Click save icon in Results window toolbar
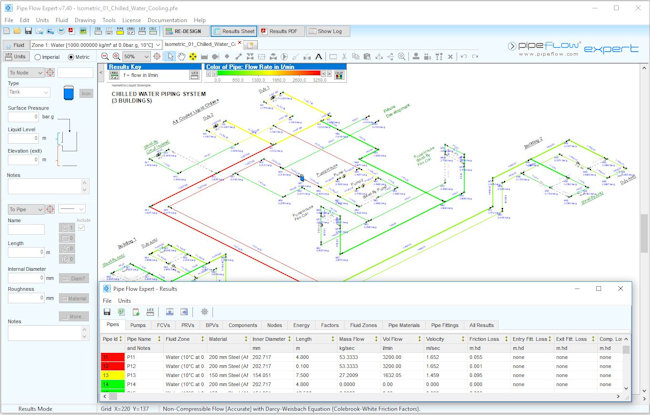Viewport: 650px width, 415px height. (107, 312)
